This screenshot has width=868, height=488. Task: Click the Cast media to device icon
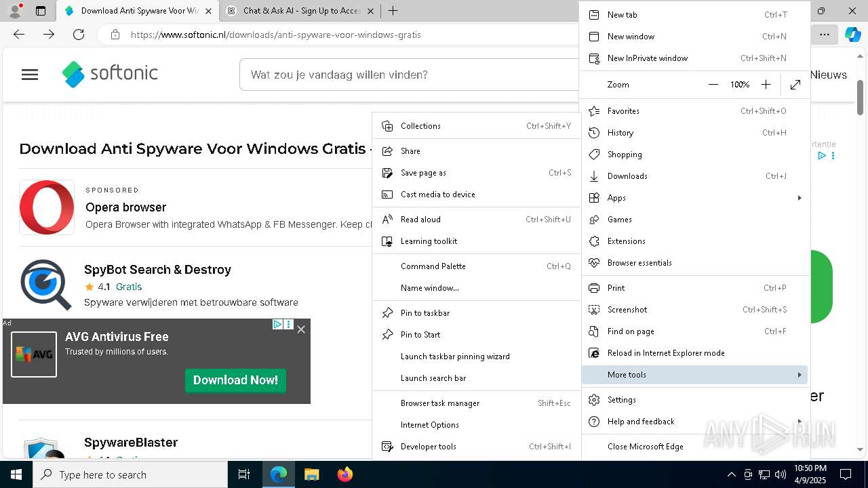pyautogui.click(x=388, y=195)
